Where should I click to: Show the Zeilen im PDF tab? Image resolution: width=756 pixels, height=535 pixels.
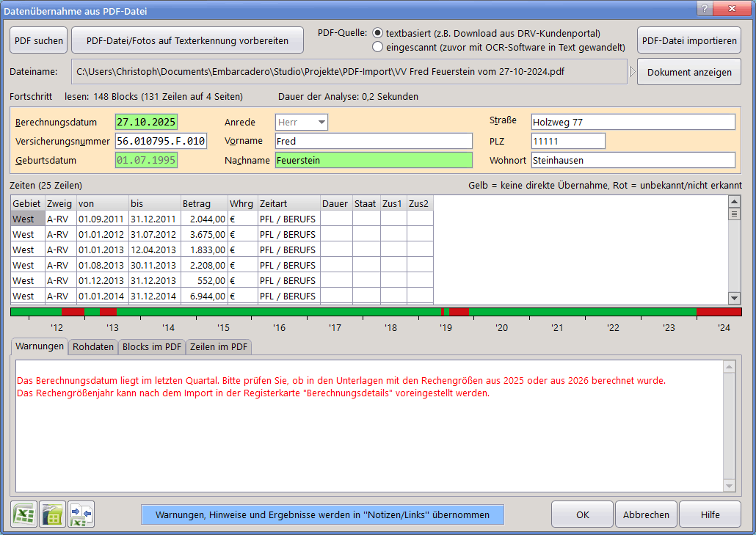[219, 347]
